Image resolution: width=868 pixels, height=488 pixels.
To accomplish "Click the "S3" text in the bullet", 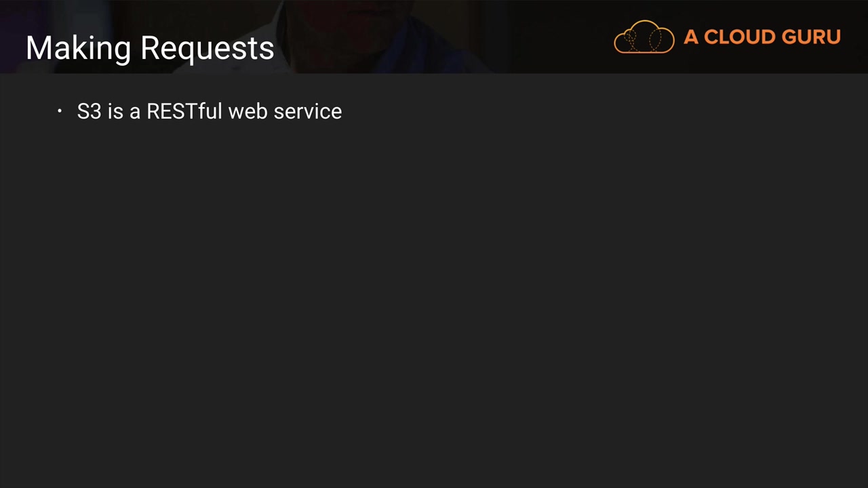I will click(x=89, y=111).
